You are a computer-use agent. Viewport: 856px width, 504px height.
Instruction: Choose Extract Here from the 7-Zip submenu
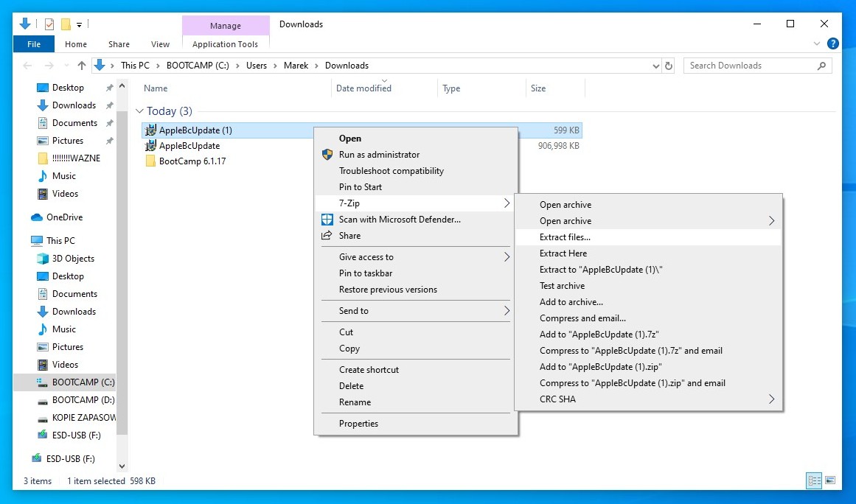649,253
